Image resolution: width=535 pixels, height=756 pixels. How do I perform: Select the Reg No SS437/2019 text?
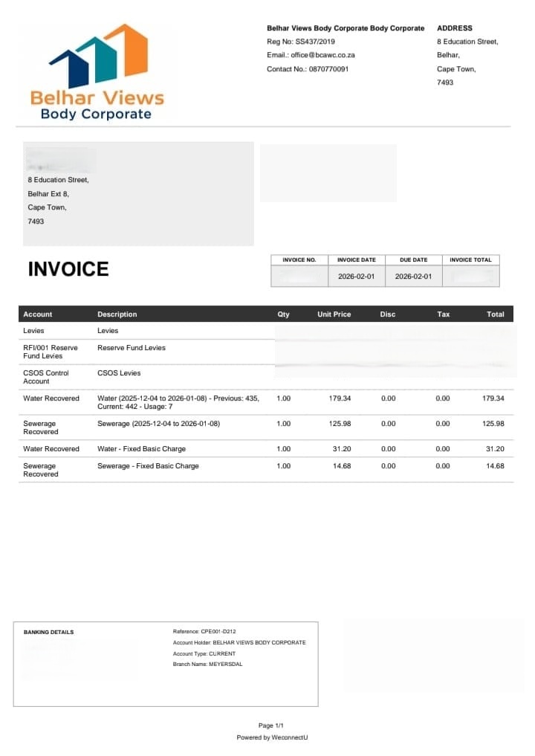[301, 42]
